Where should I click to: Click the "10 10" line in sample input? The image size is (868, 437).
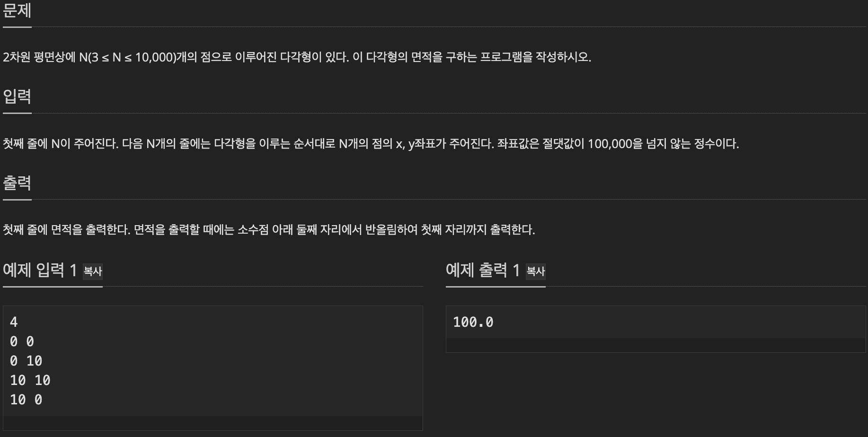[30, 380]
